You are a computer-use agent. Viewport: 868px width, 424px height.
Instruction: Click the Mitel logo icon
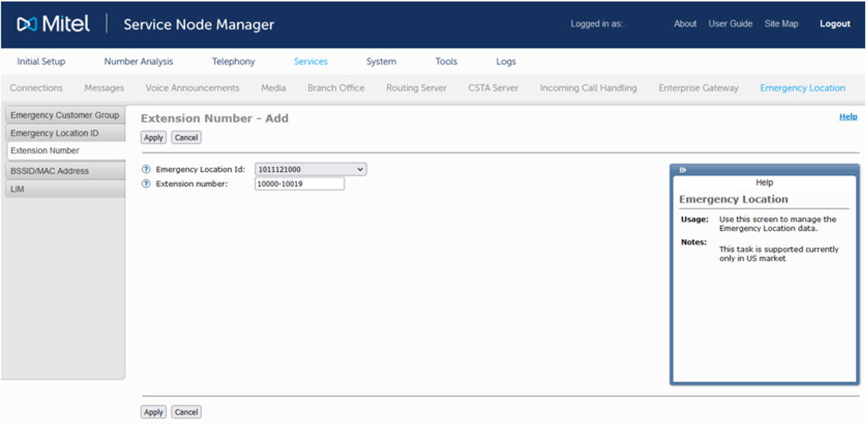[x=27, y=25]
